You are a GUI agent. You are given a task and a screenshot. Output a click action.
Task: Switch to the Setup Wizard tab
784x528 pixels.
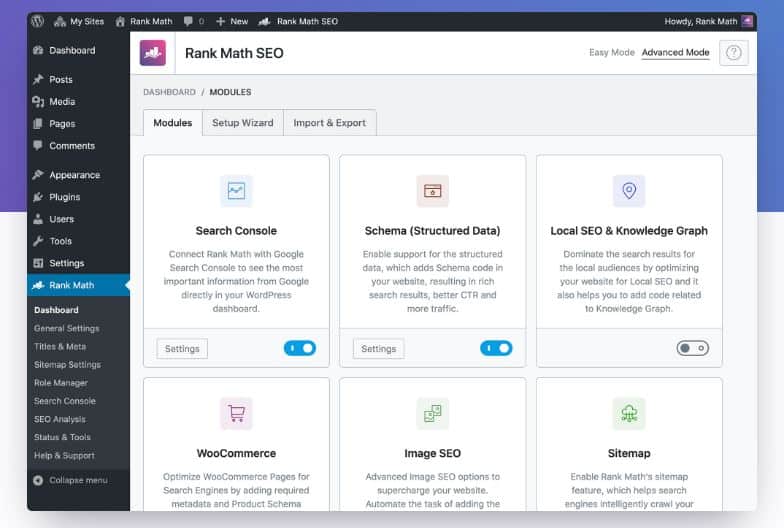(x=243, y=123)
